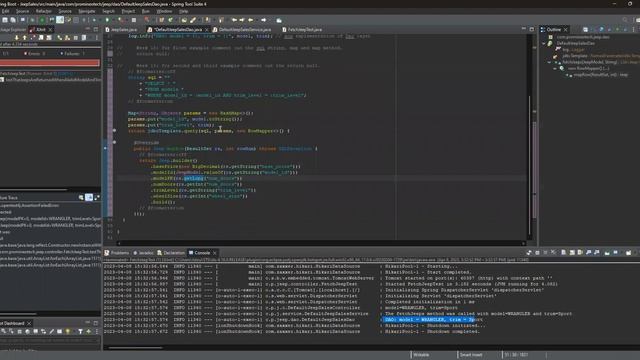This screenshot has height=360, width=640.
Task: Select log Logger field in Outline
Action: point(571,49)
